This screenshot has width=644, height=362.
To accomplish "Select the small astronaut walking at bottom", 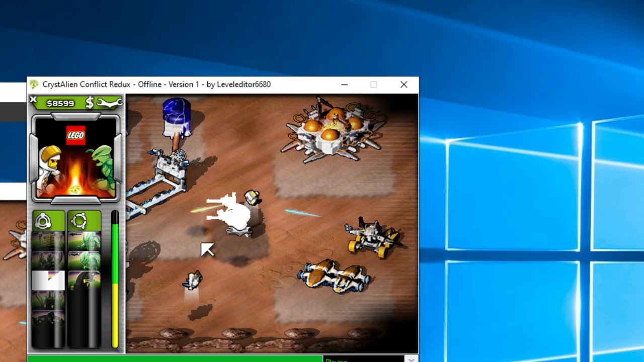I will click(x=193, y=280).
